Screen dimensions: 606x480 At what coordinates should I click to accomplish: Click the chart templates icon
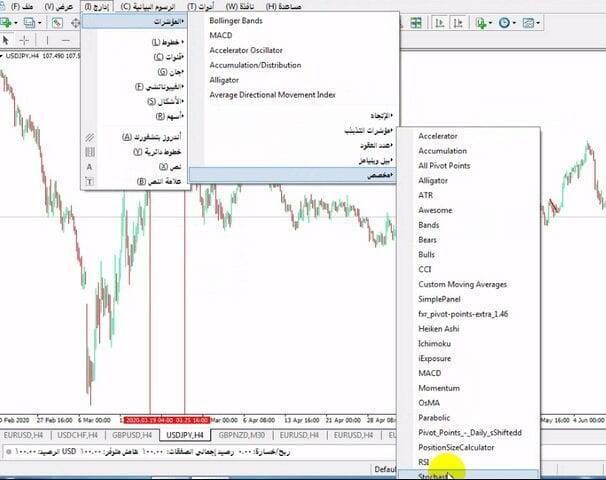[x=528, y=23]
